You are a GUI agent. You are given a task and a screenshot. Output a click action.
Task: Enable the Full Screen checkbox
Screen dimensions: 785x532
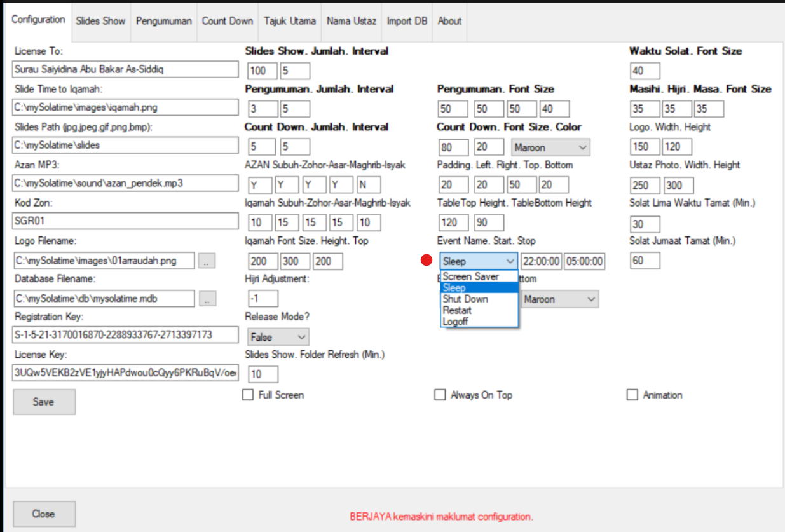pos(248,395)
